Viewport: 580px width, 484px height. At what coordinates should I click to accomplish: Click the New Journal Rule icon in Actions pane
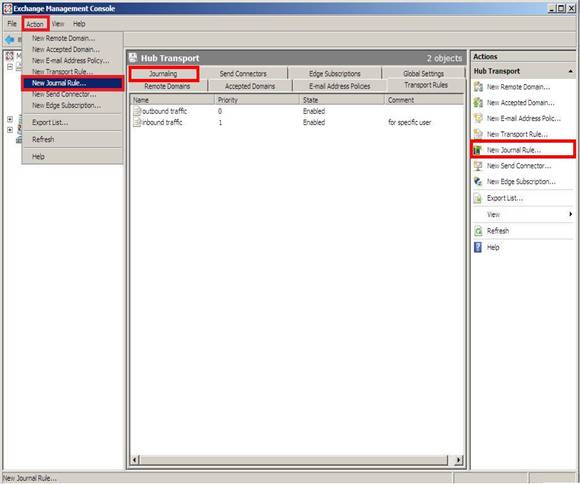click(x=478, y=150)
